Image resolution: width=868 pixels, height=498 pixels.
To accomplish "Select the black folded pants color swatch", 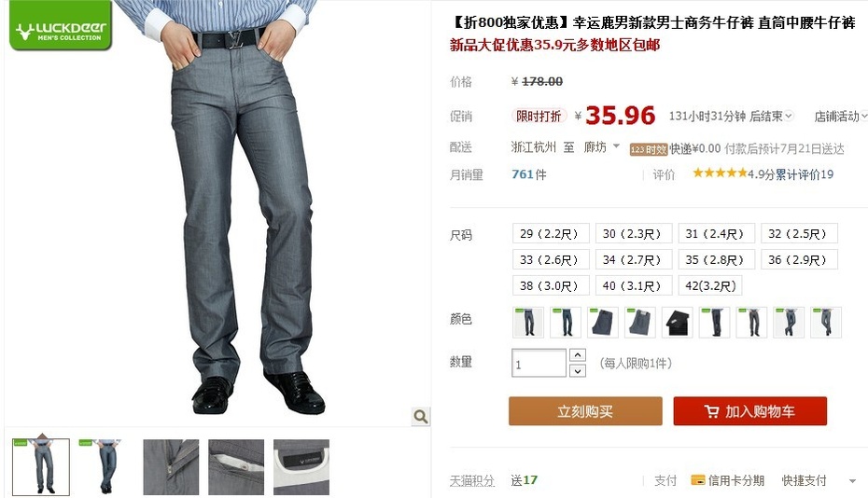I will point(677,322).
